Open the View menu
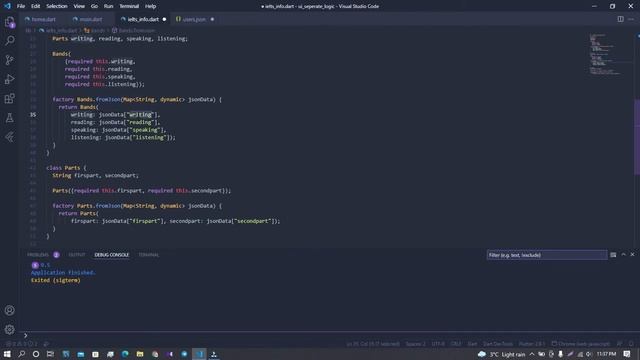This screenshot has width=640, height=360. click(79, 6)
